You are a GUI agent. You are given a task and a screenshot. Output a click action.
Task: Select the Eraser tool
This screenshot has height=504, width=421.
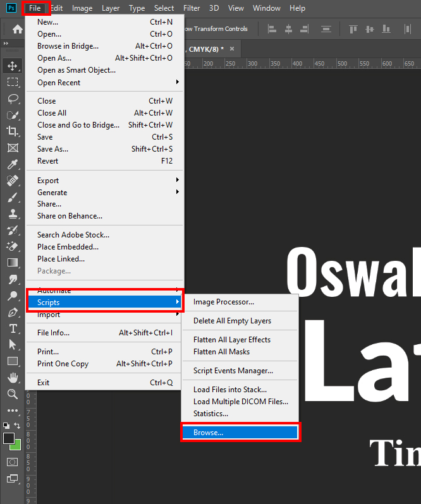pyautogui.click(x=13, y=246)
